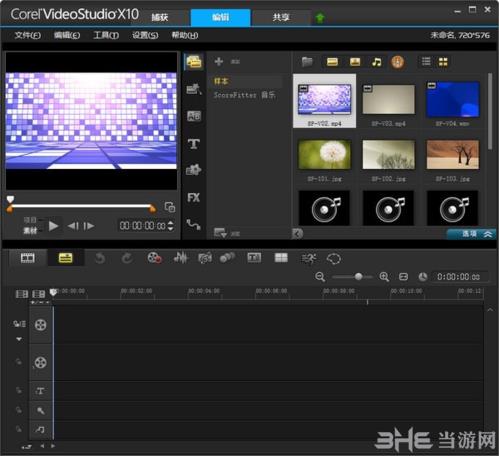
Task: Expand the 选项 Options panel
Action: click(471, 234)
